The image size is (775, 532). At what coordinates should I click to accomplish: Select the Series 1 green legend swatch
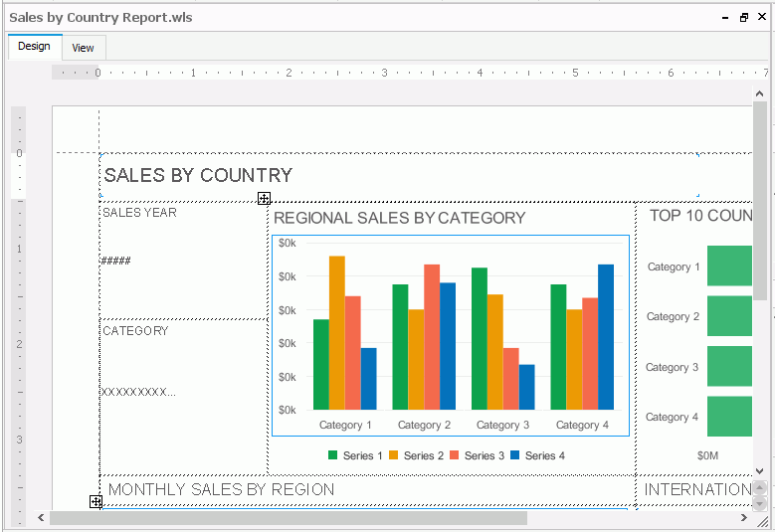(x=333, y=455)
